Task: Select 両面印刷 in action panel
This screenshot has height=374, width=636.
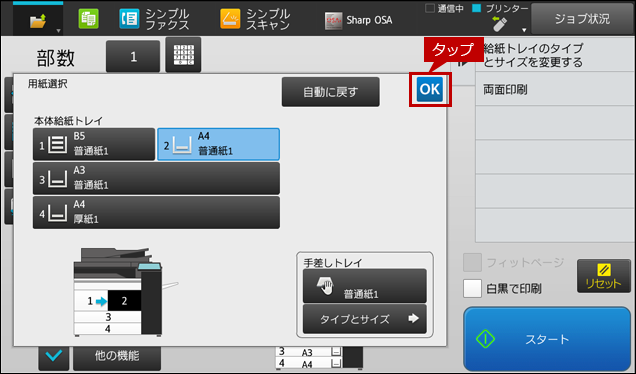Action: (554, 89)
